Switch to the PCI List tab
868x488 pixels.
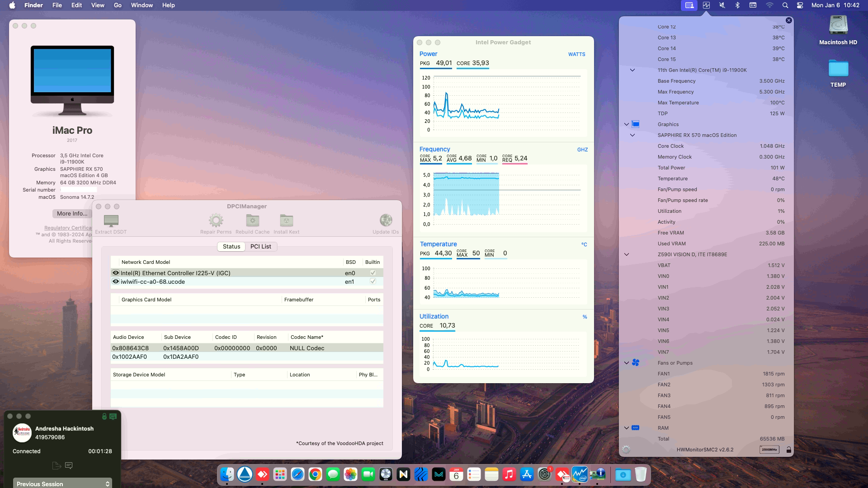[261, 247]
